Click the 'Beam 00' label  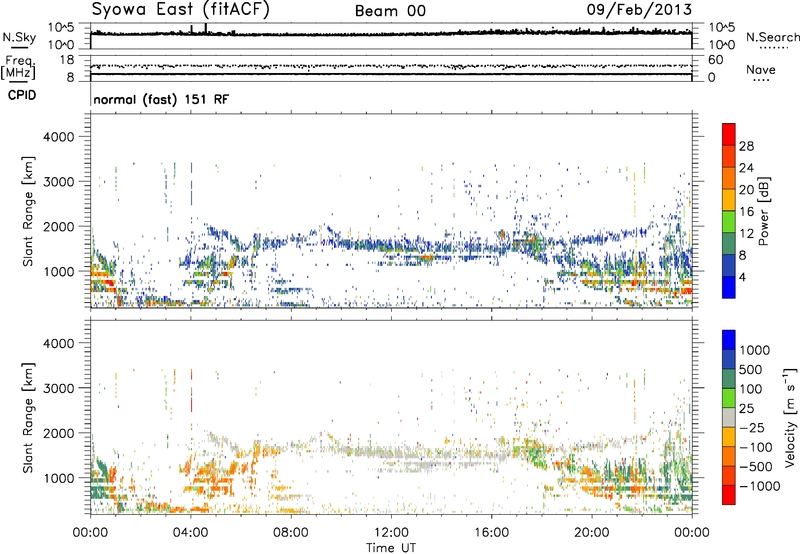pos(390,11)
